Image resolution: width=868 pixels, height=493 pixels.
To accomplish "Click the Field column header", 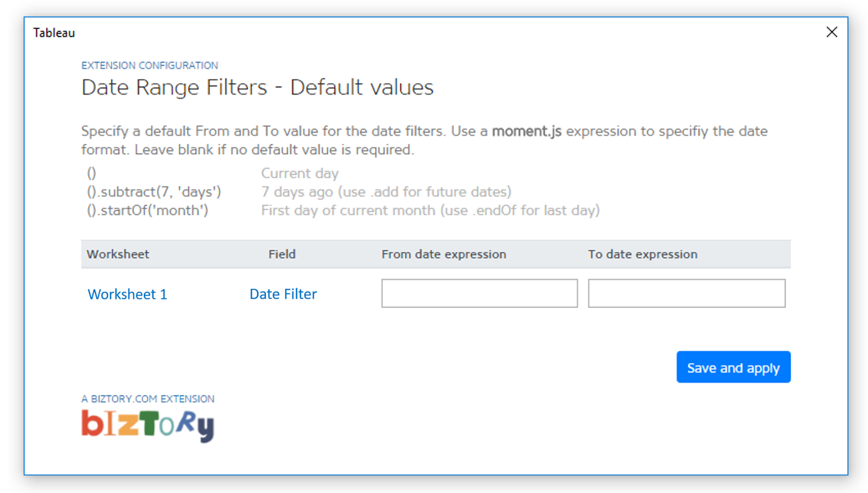I will [x=282, y=254].
